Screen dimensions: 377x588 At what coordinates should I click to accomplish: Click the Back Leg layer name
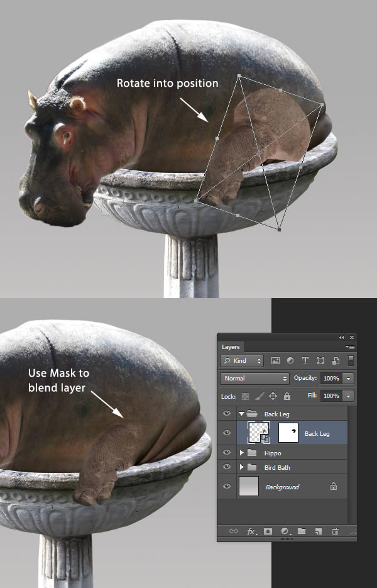317,433
